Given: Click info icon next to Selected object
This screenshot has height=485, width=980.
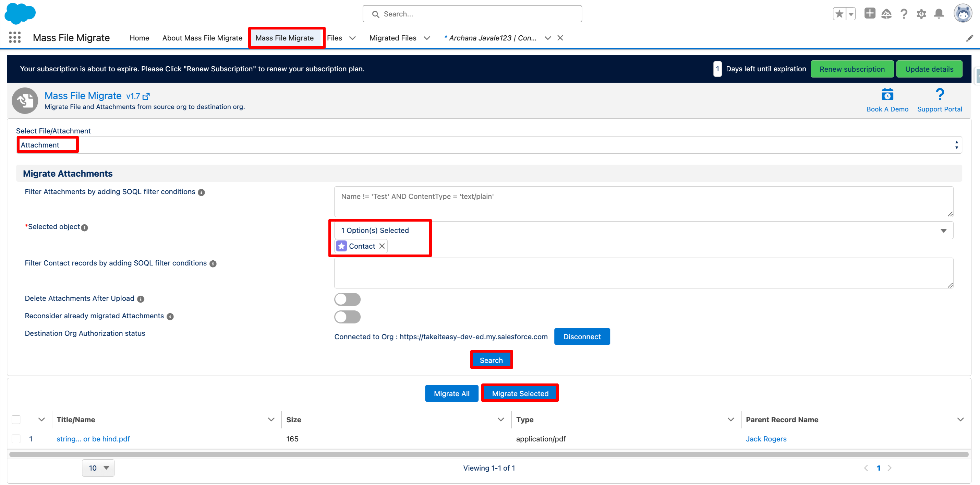Looking at the screenshot, I should (84, 228).
